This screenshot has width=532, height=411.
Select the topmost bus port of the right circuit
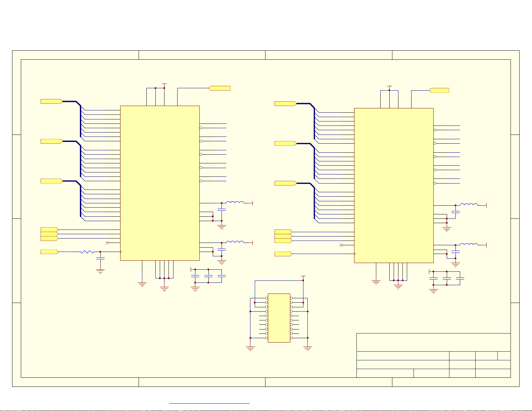(x=286, y=104)
